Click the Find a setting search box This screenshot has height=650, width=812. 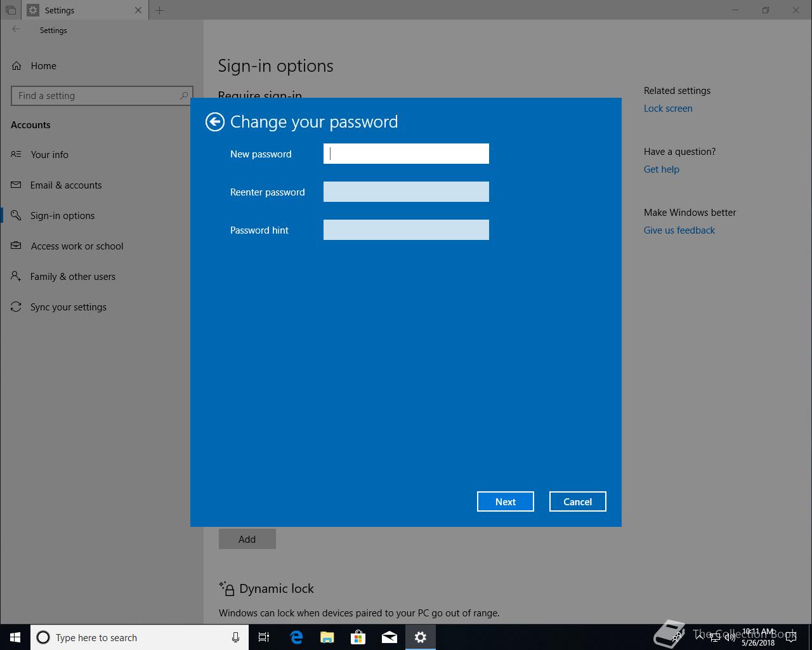click(102, 96)
